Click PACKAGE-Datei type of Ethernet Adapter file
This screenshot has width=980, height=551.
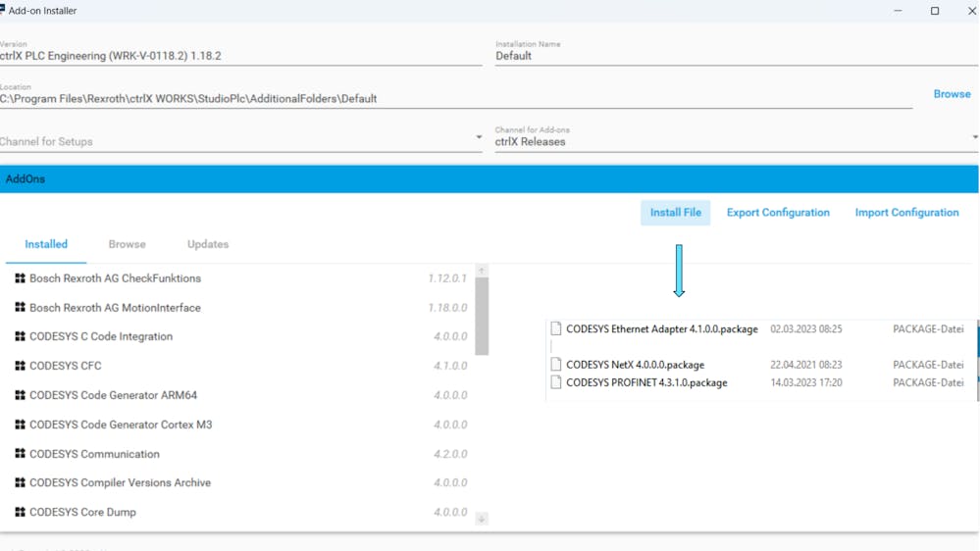[928, 329]
